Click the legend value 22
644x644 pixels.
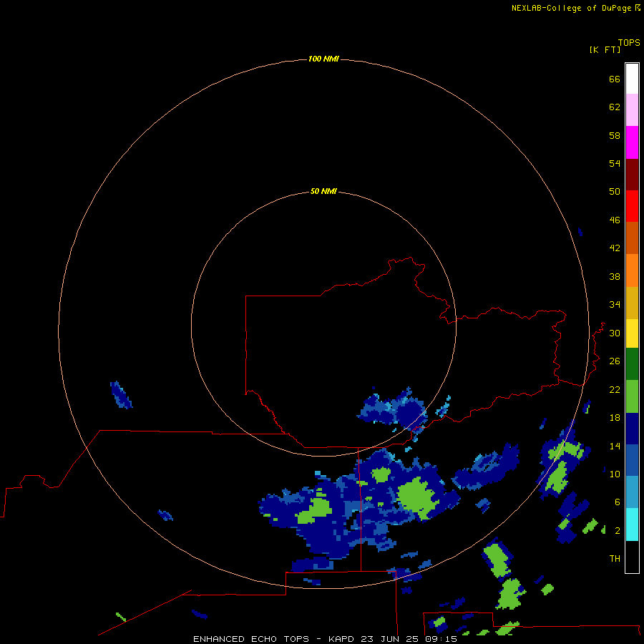pyautogui.click(x=615, y=390)
